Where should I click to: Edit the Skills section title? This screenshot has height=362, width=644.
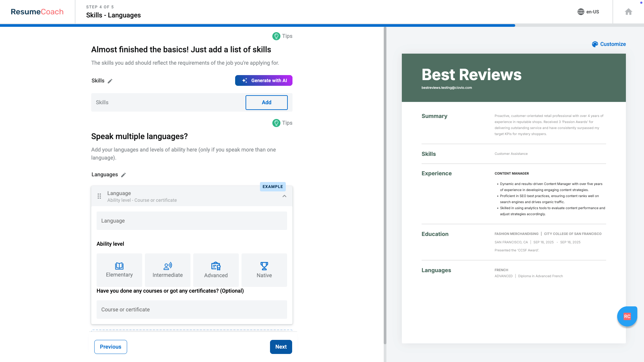click(x=111, y=81)
